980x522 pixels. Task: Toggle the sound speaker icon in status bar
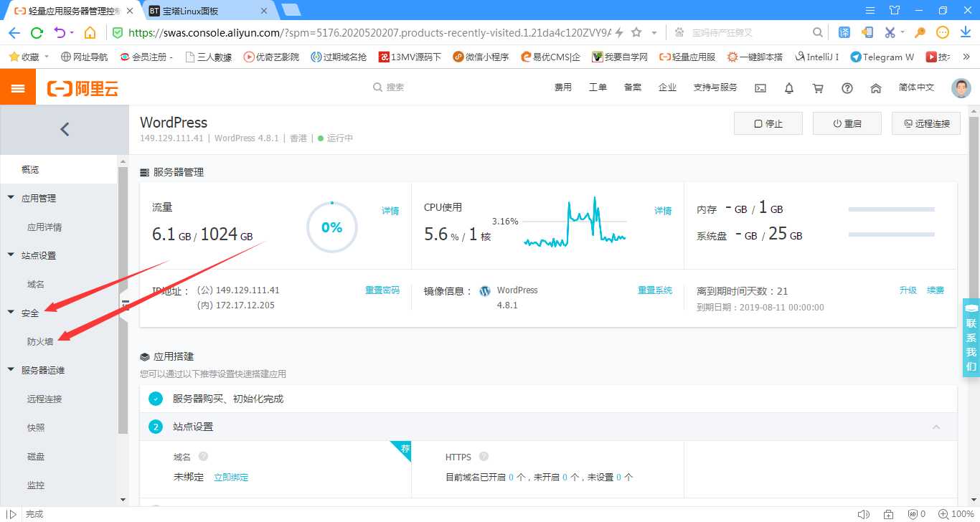[x=864, y=514]
